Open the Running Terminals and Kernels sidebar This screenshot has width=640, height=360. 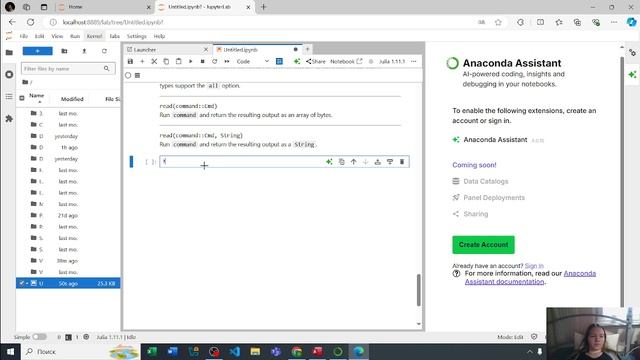(9, 75)
